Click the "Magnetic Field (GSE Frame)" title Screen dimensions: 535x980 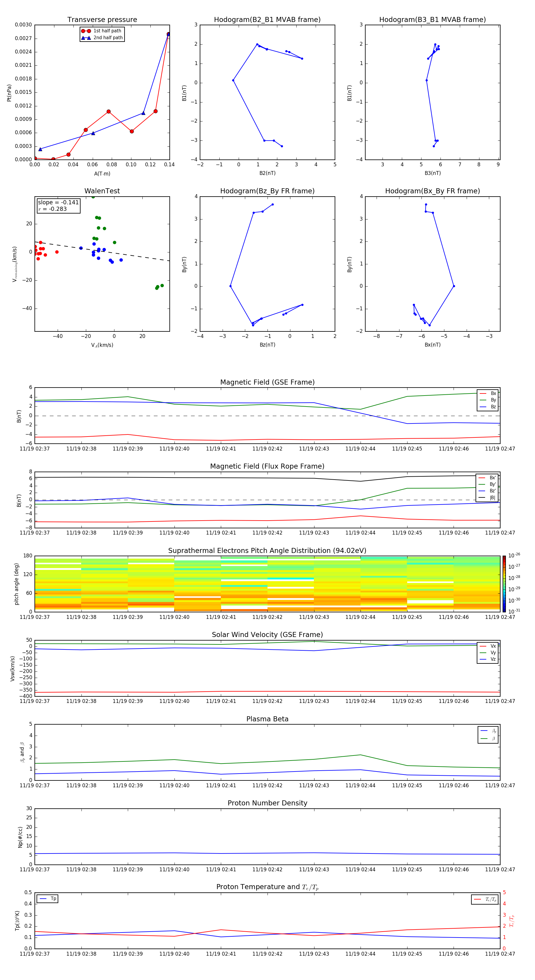point(267,382)
